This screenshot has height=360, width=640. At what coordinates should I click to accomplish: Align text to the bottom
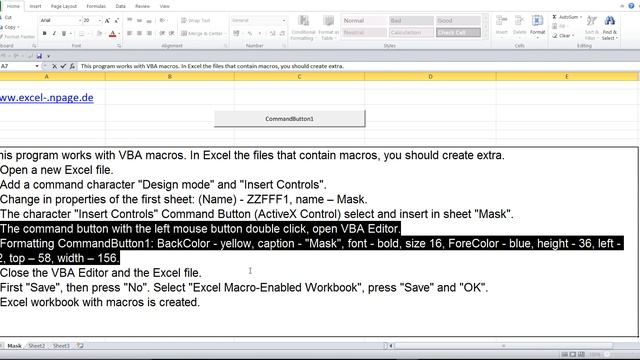[149, 20]
